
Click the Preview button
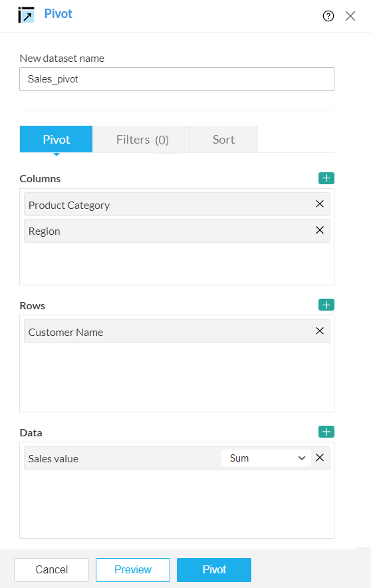click(x=133, y=569)
